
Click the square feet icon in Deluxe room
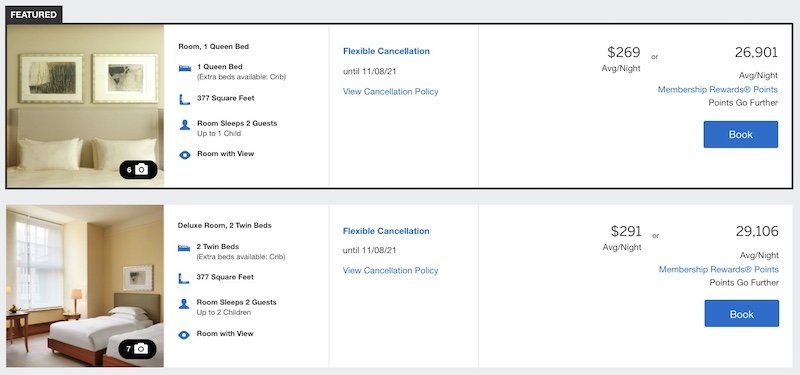pyautogui.click(x=184, y=279)
